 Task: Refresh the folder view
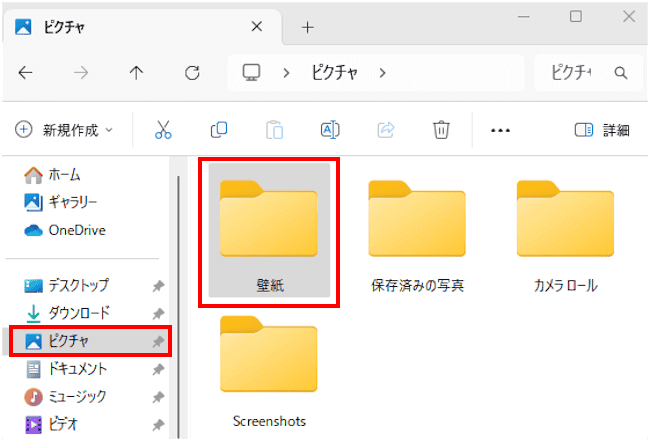pos(192,73)
